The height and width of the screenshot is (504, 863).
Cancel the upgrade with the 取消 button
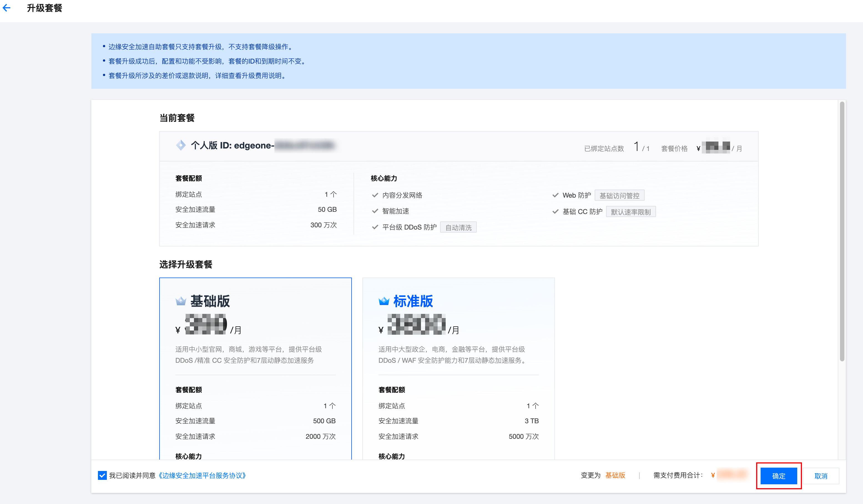[821, 476]
